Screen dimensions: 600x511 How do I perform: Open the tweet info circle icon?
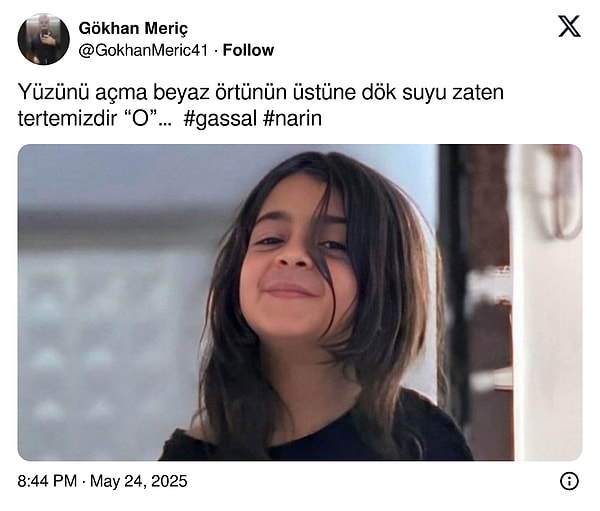569,481
